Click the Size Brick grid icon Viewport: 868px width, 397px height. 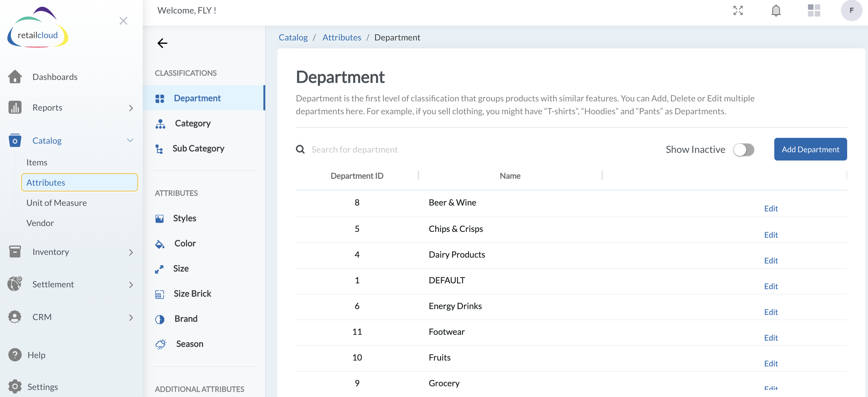pos(159,294)
